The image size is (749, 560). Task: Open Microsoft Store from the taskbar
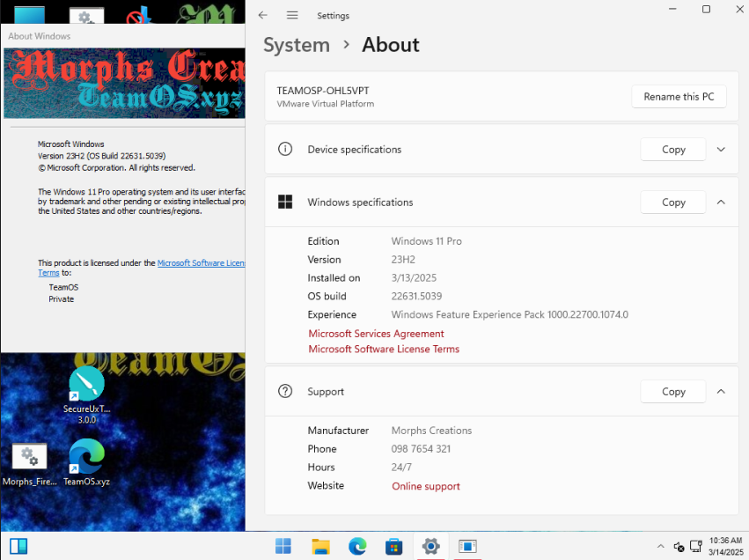394,546
